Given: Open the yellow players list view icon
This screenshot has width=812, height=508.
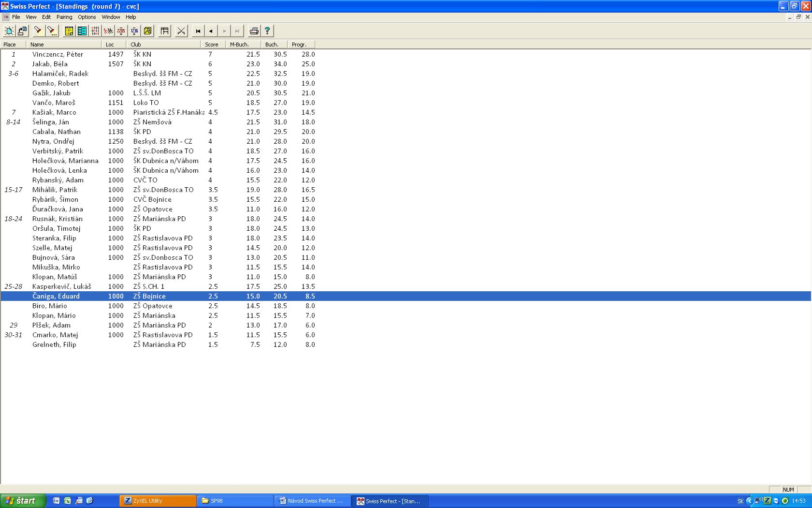Looking at the screenshot, I should point(69,31).
